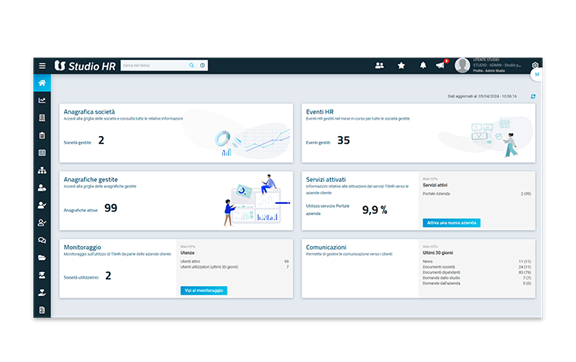Open the notifications bell
This screenshot has height=362, width=576.
click(x=423, y=65)
